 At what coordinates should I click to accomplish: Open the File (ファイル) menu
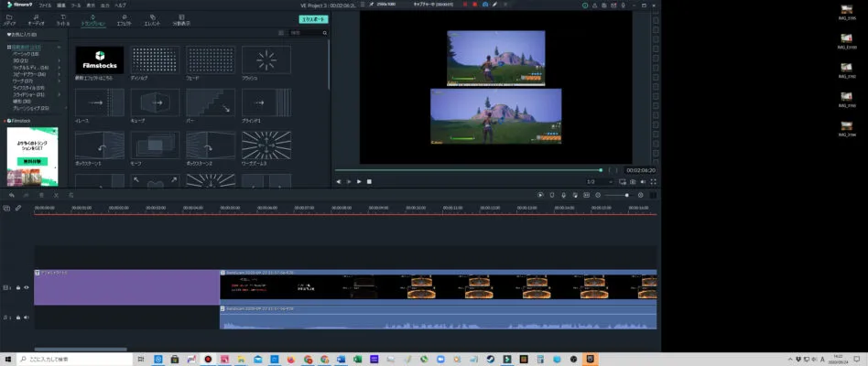[46, 5]
